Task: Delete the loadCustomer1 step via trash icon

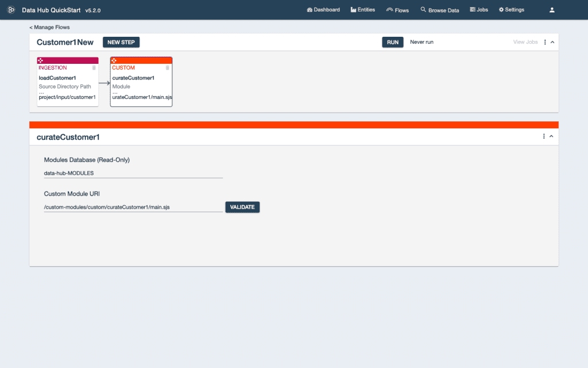Action: click(94, 68)
